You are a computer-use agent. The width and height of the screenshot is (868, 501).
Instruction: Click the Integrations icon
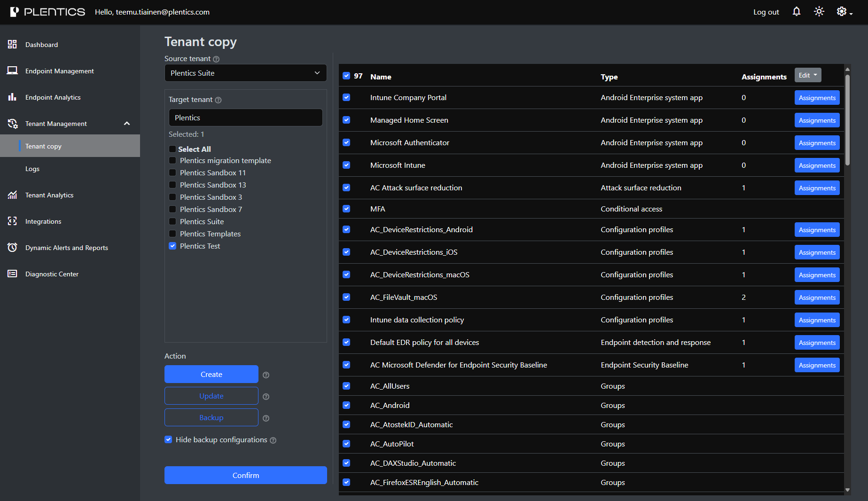tap(12, 221)
